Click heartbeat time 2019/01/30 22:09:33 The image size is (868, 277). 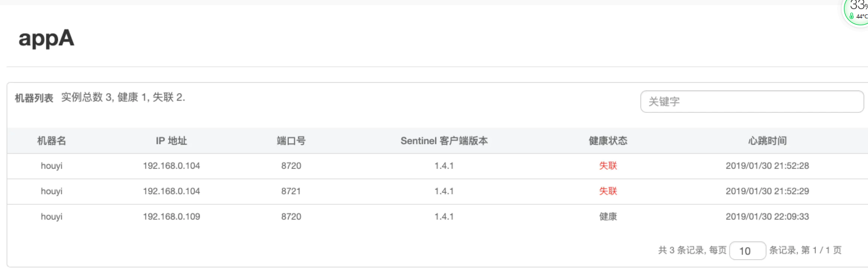pos(767,217)
